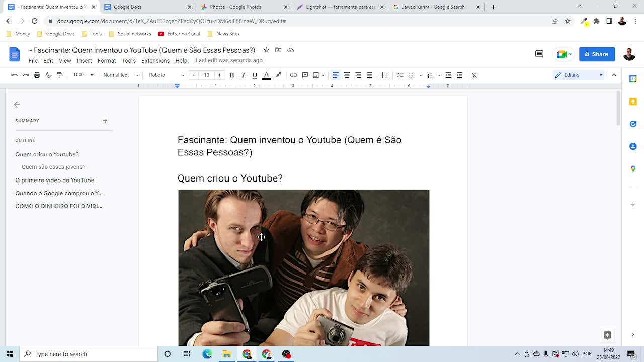Open the Roboto font dropdown
Viewport: 644px width, 362px height.
[167, 75]
